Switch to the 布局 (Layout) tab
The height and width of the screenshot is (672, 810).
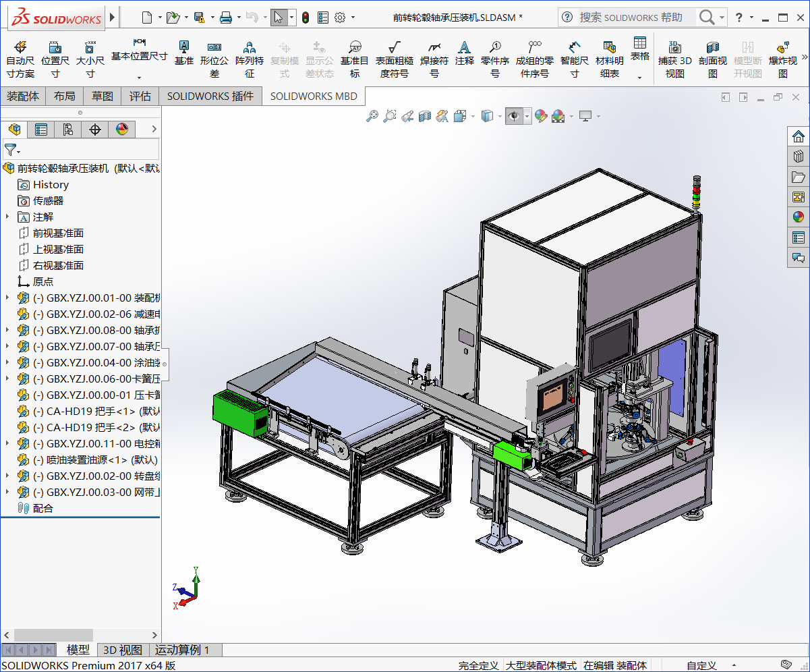coord(65,96)
